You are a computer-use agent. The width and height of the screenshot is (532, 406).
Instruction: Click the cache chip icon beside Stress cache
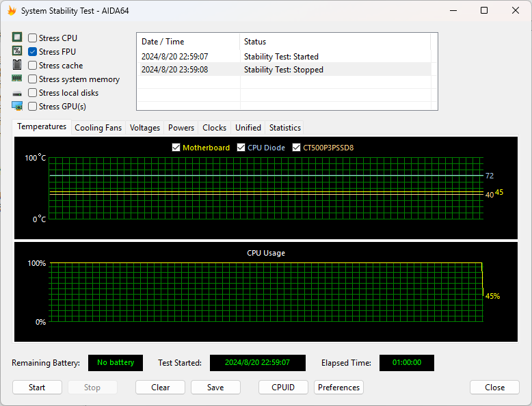coord(17,64)
